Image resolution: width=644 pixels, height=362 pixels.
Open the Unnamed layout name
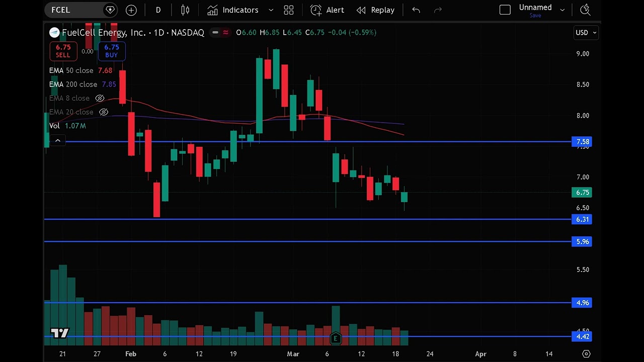535,7
